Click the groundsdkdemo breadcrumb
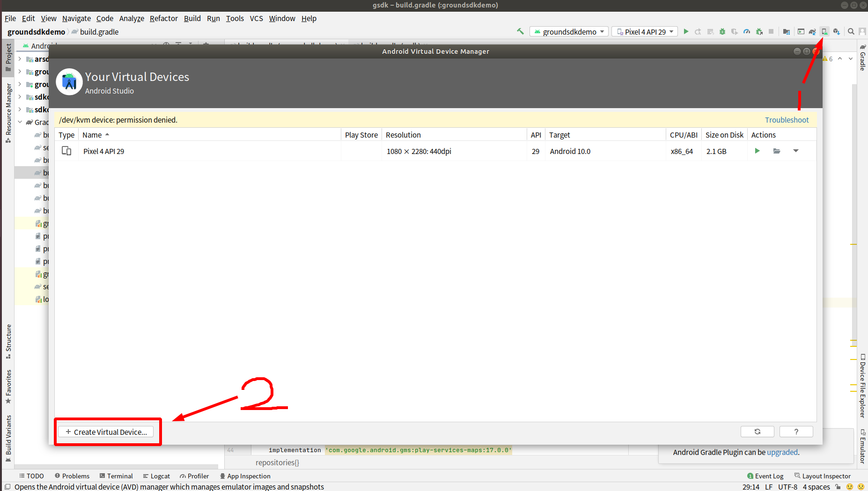The image size is (868, 491). (37, 32)
